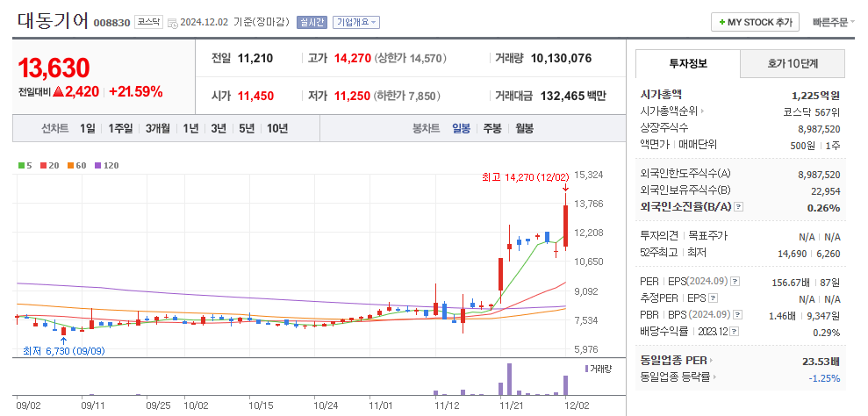
Task: Click the +21.59% change rate
Action: pyautogui.click(x=136, y=92)
